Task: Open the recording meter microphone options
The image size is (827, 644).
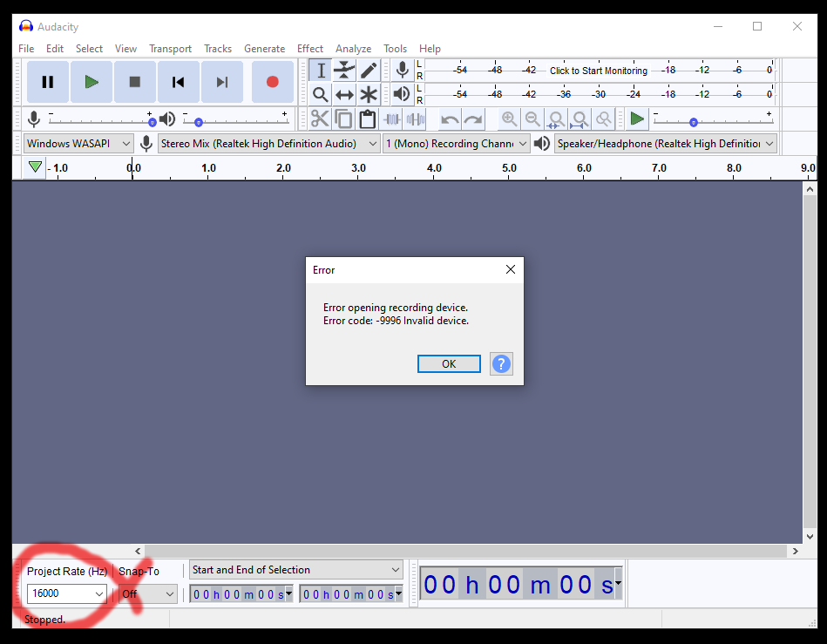Action: pos(402,70)
